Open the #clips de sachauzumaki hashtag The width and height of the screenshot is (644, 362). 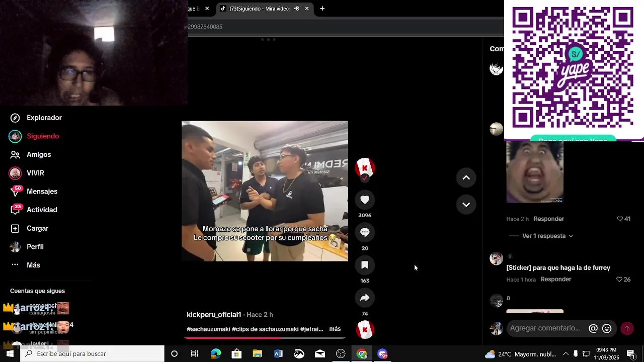pyautogui.click(x=265, y=329)
